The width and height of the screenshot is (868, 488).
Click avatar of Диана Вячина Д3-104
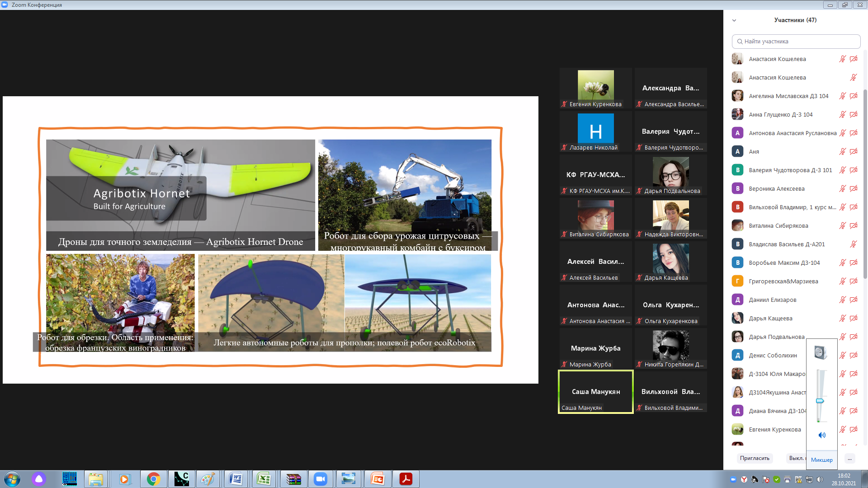coord(737,411)
